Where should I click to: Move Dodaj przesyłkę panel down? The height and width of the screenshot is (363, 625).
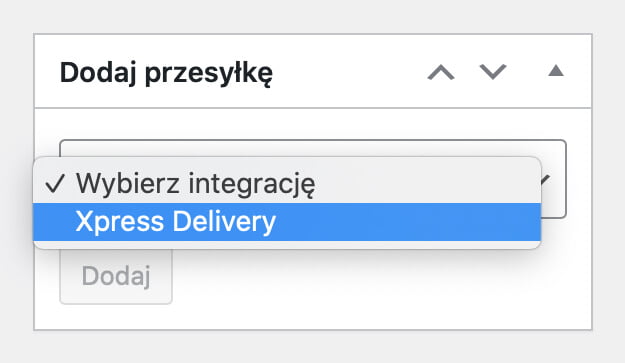[493, 72]
